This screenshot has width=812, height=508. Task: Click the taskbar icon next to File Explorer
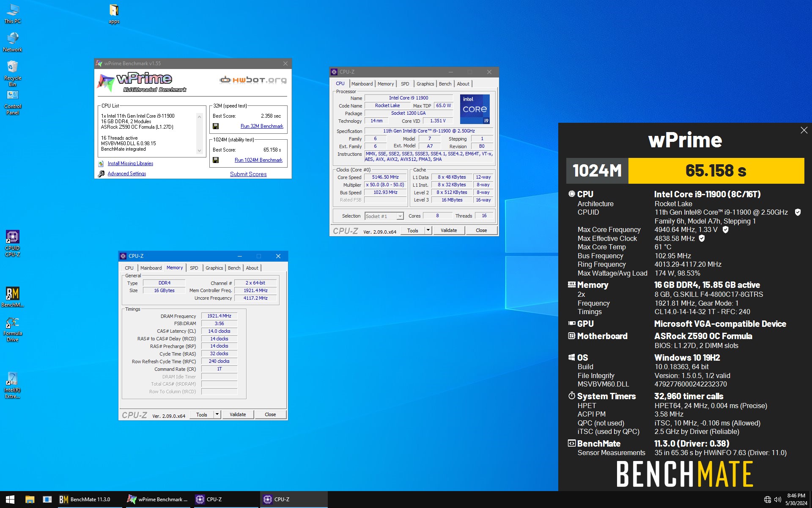[47, 500]
